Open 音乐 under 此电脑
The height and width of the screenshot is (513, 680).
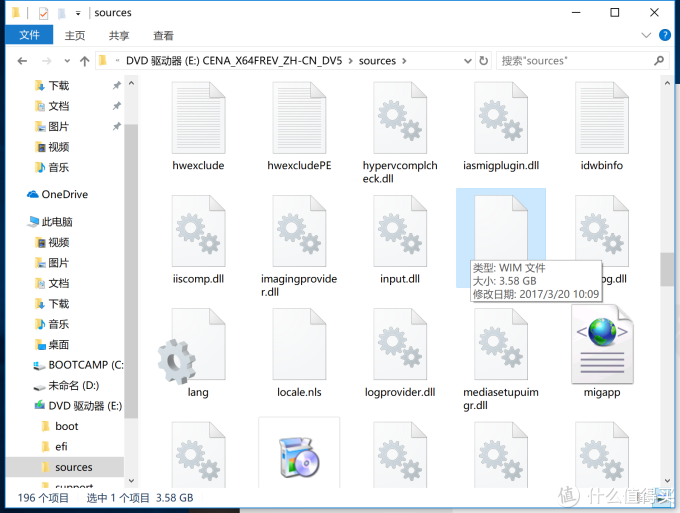coord(52,324)
